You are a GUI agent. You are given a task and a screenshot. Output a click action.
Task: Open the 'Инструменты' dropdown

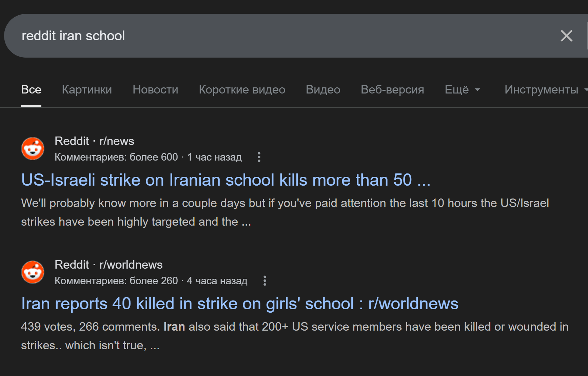tap(546, 89)
